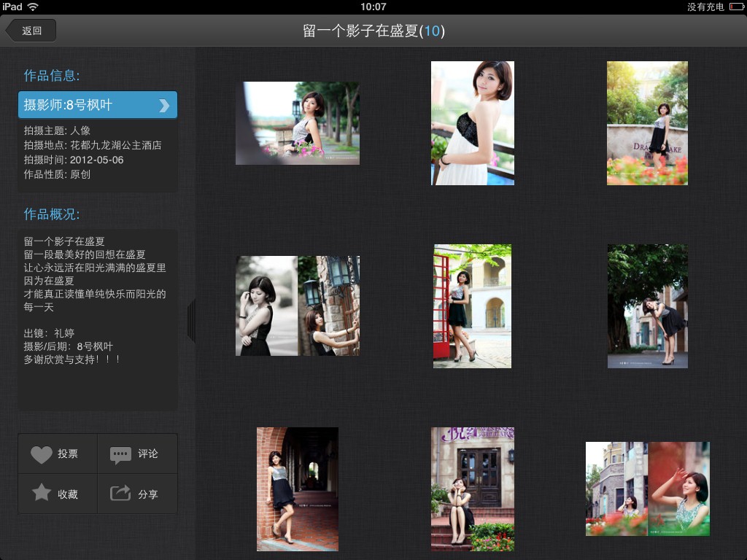Collapse the sidebar using the edge handle
The image size is (747, 560).
[191, 321]
